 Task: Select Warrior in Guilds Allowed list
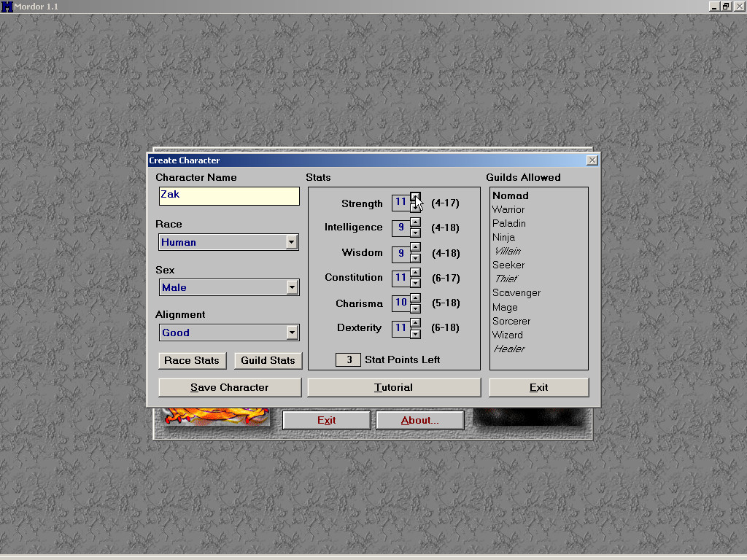pyautogui.click(x=508, y=209)
